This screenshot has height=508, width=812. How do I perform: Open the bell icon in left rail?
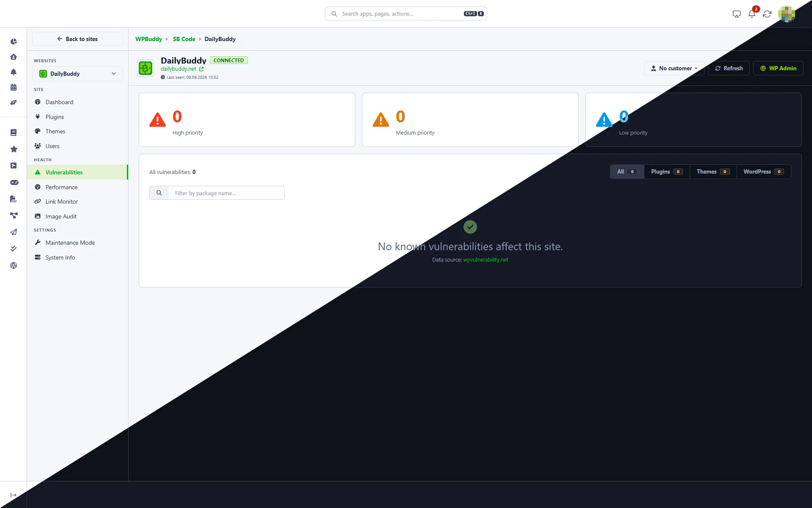coord(14,72)
